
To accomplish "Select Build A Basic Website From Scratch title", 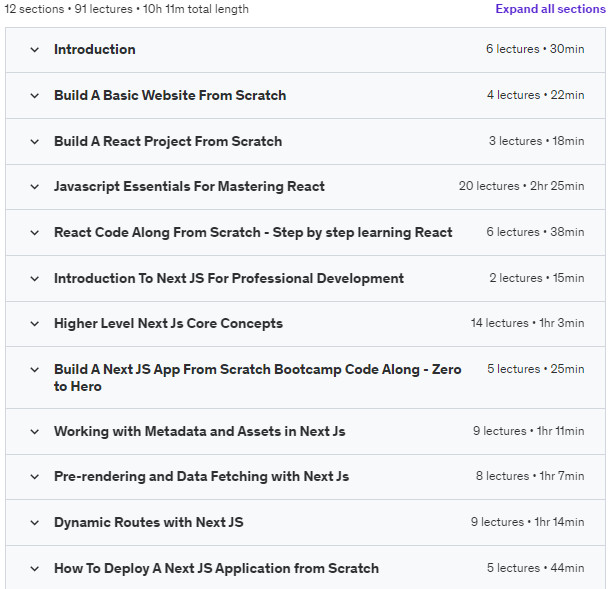I will (x=170, y=95).
